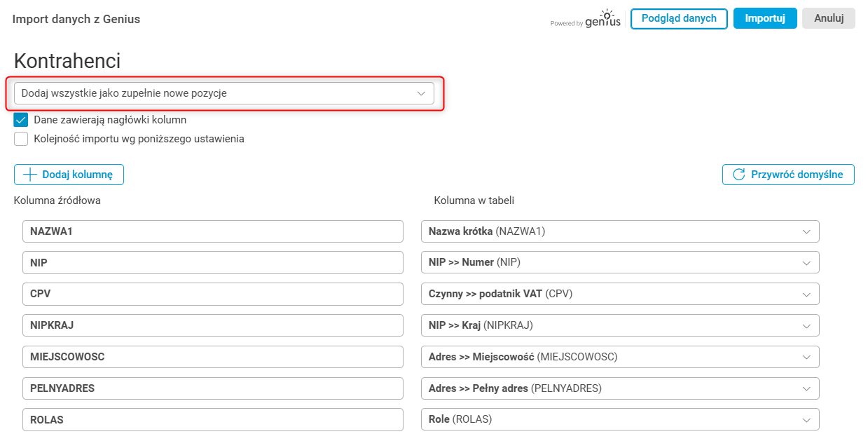Click the plus icon on Dodaj kolumnę
This screenshot has height=434, width=868.
[x=30, y=175]
